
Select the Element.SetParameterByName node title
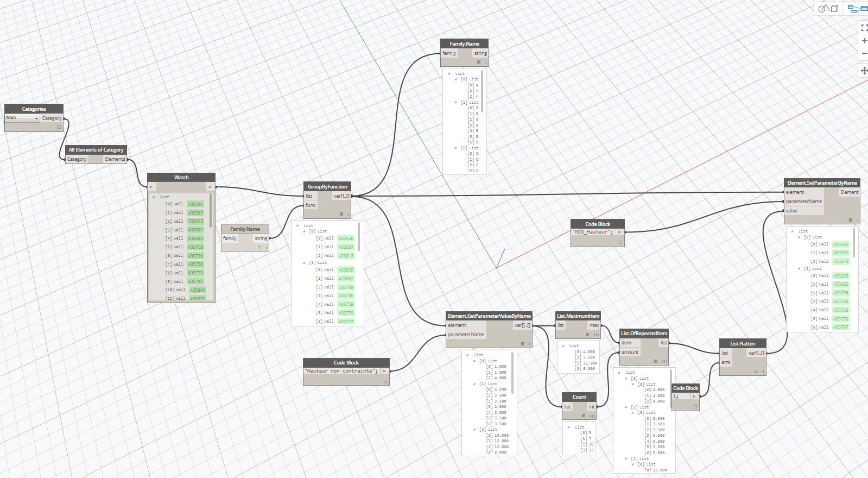pyautogui.click(x=822, y=183)
